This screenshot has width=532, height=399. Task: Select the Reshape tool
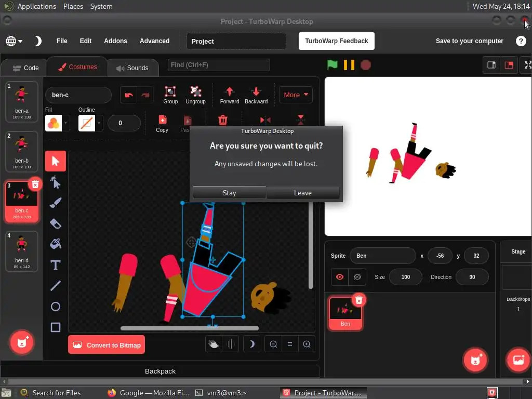55,182
